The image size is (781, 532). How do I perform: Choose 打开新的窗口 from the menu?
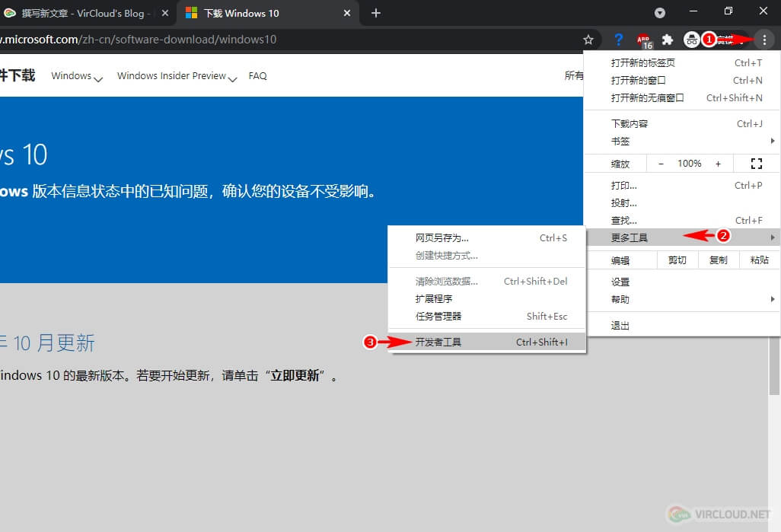[x=682, y=80]
